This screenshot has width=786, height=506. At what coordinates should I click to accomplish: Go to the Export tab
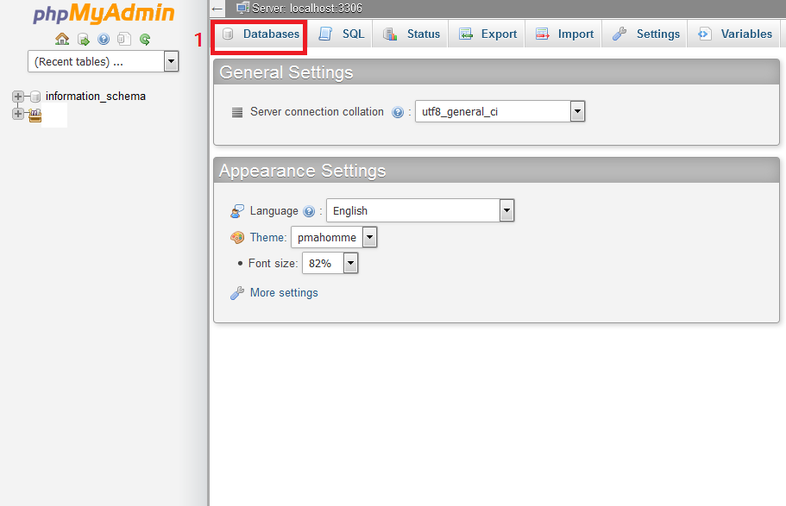(x=488, y=34)
